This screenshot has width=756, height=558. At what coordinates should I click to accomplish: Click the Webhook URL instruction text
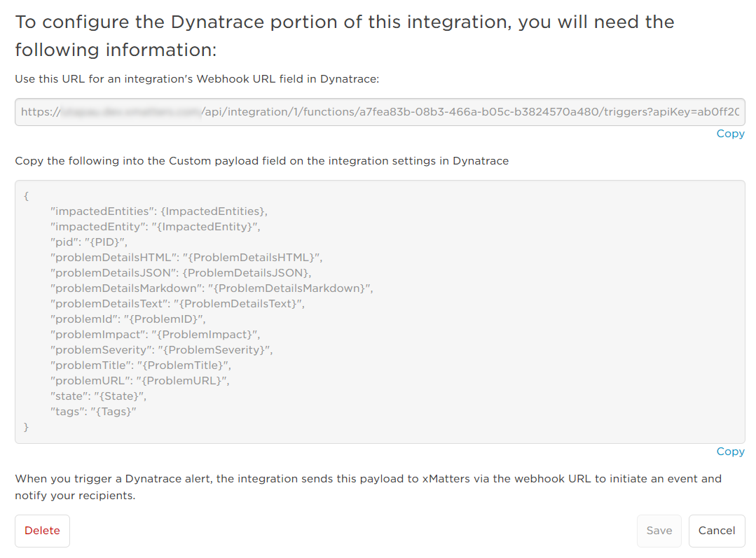[x=197, y=79]
